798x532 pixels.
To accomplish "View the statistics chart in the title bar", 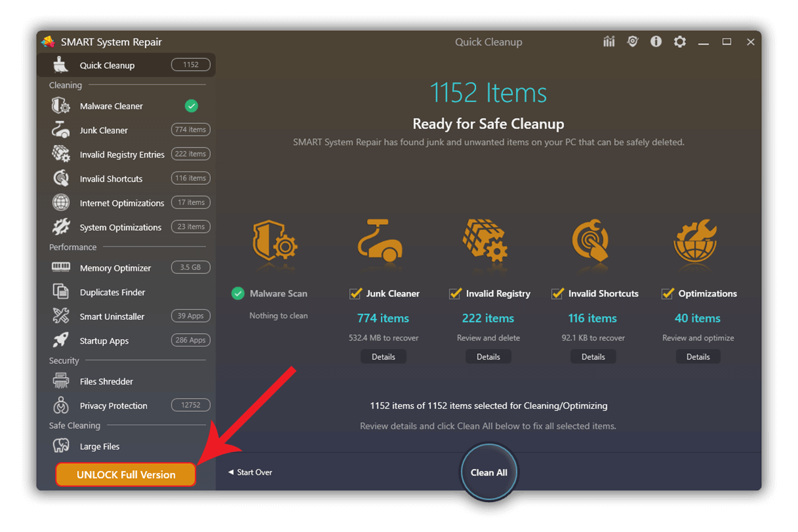I will [x=609, y=41].
